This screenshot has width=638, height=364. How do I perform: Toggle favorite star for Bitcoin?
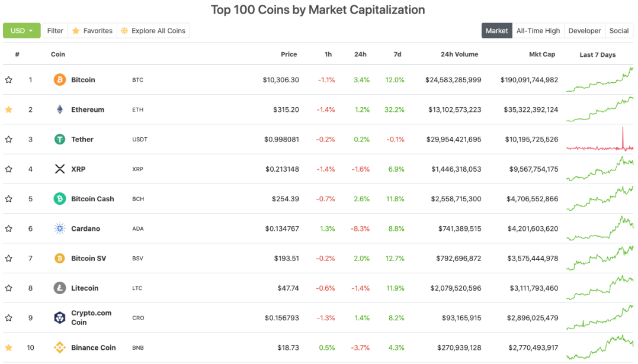[8, 80]
